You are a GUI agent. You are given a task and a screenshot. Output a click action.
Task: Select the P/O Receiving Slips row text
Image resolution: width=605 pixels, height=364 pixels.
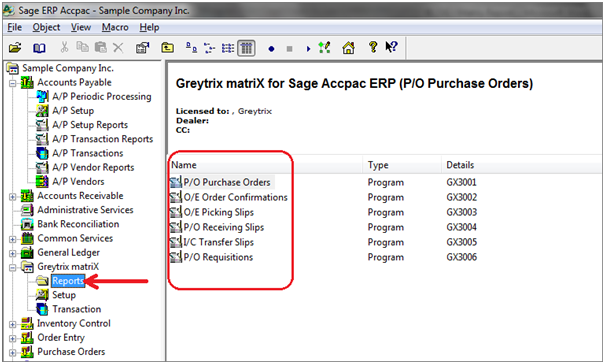[224, 227]
